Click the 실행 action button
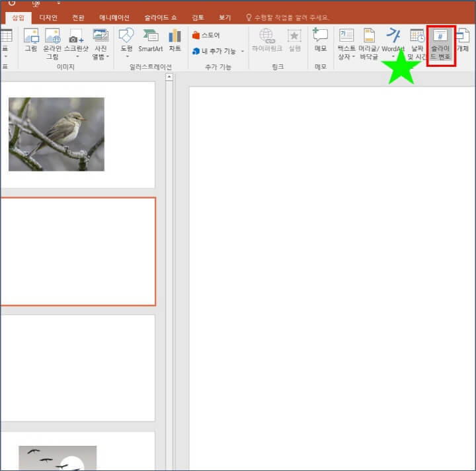The height and width of the screenshot is (471, 476). tap(294, 40)
